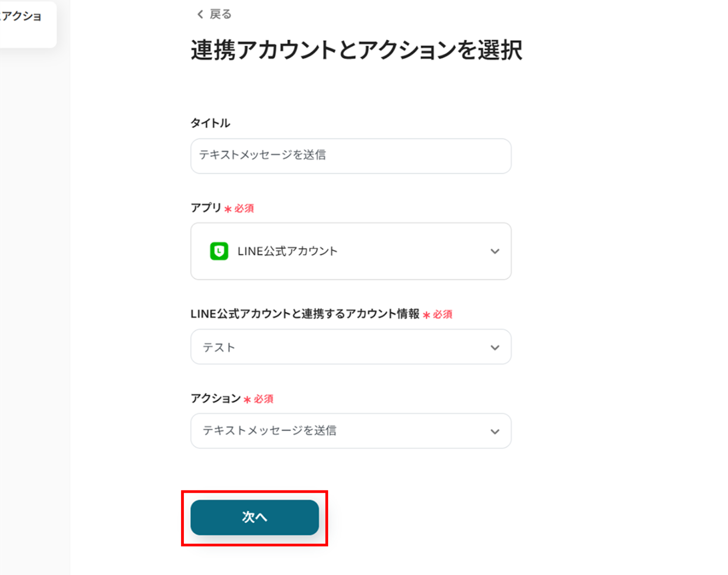The height and width of the screenshot is (575, 728).
Task: Click the back arrow chevron icon
Action: [x=200, y=15]
